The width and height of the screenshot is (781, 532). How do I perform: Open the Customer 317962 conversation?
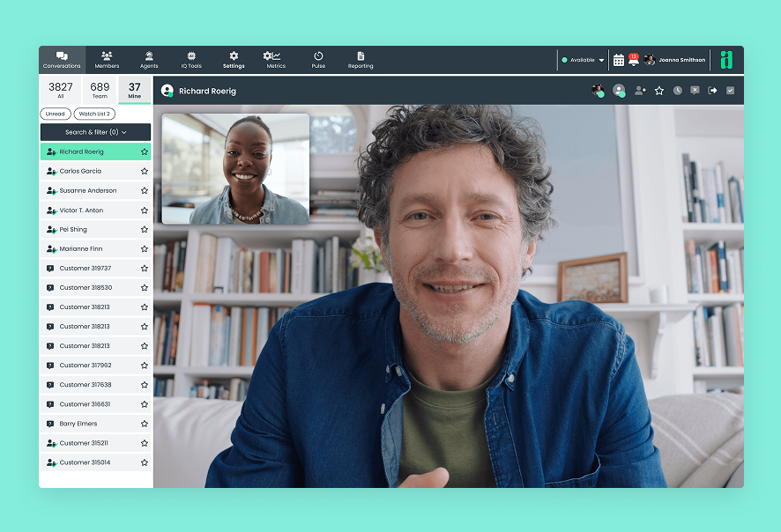95,366
